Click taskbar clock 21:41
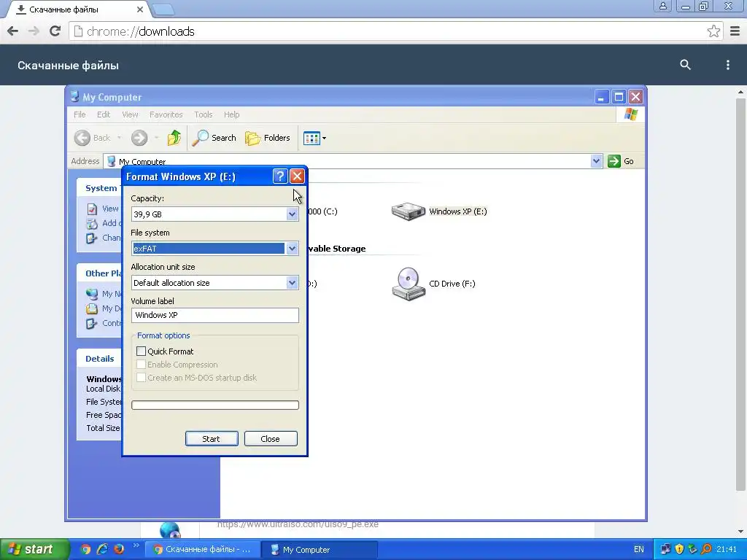Screen dimensions: 747x560 point(727,550)
